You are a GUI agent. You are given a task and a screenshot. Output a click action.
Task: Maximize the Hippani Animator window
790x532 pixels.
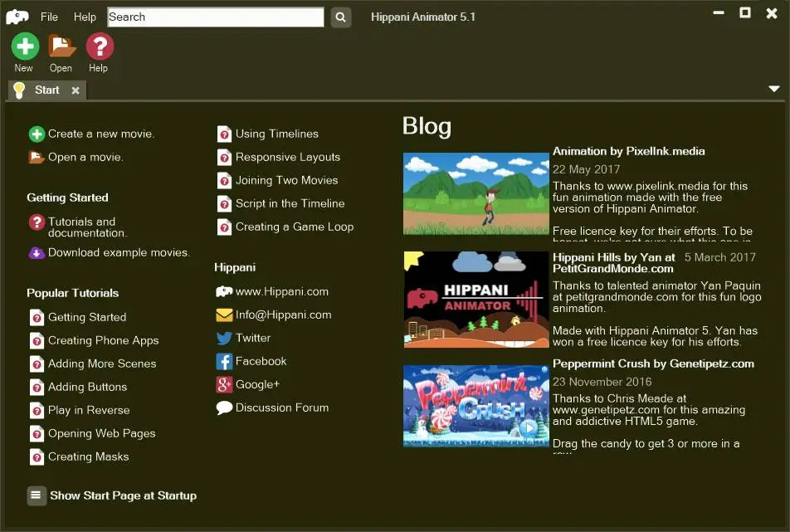point(744,13)
